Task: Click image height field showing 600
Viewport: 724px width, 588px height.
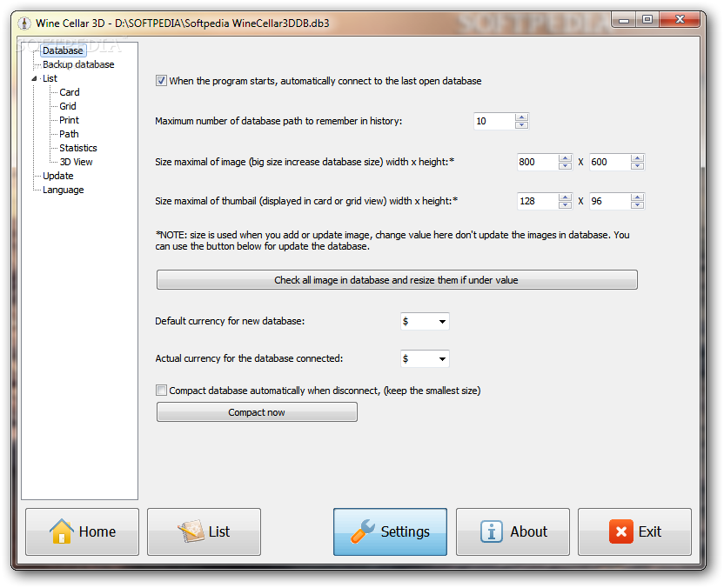Action: [x=610, y=162]
